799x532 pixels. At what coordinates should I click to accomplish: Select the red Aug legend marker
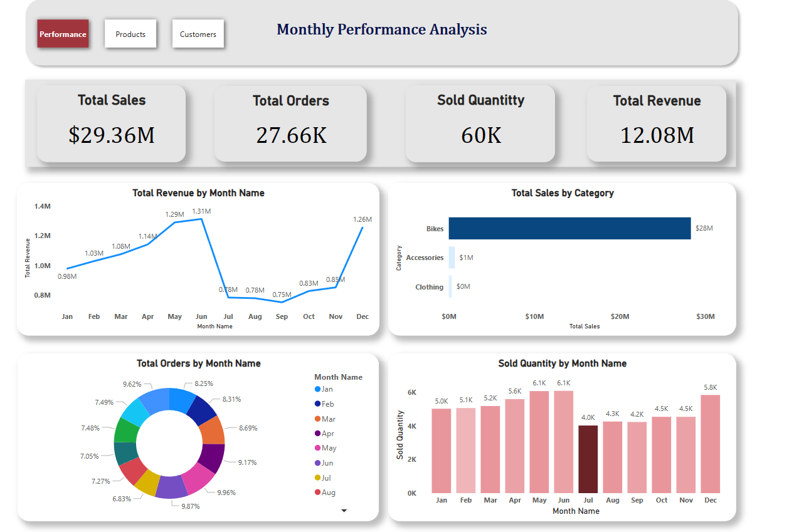pos(318,493)
